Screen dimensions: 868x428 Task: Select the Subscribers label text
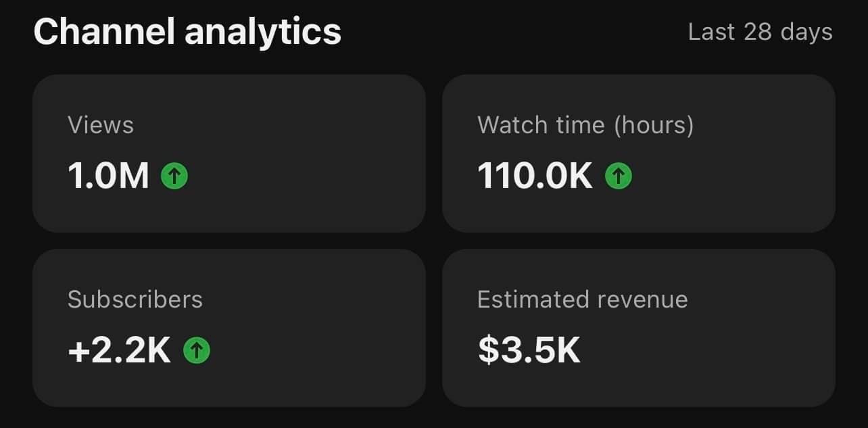click(x=135, y=300)
